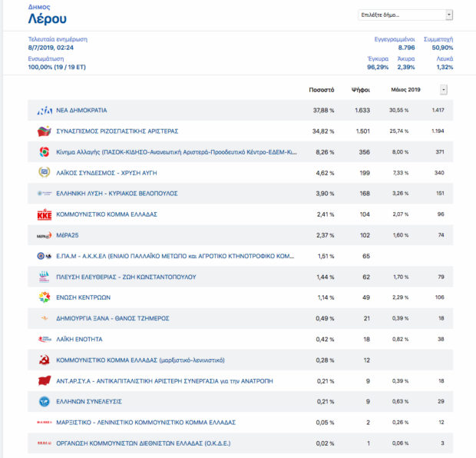
Task: Click the 4,62 % percentage cell
Action: point(325,173)
